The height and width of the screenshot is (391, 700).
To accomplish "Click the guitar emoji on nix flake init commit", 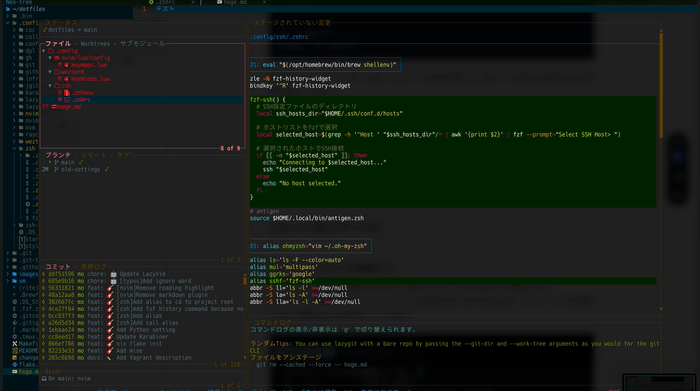I will point(110,344).
